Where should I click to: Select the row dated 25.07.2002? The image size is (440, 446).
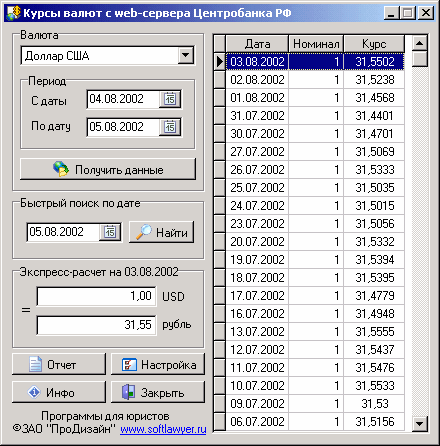click(x=315, y=188)
